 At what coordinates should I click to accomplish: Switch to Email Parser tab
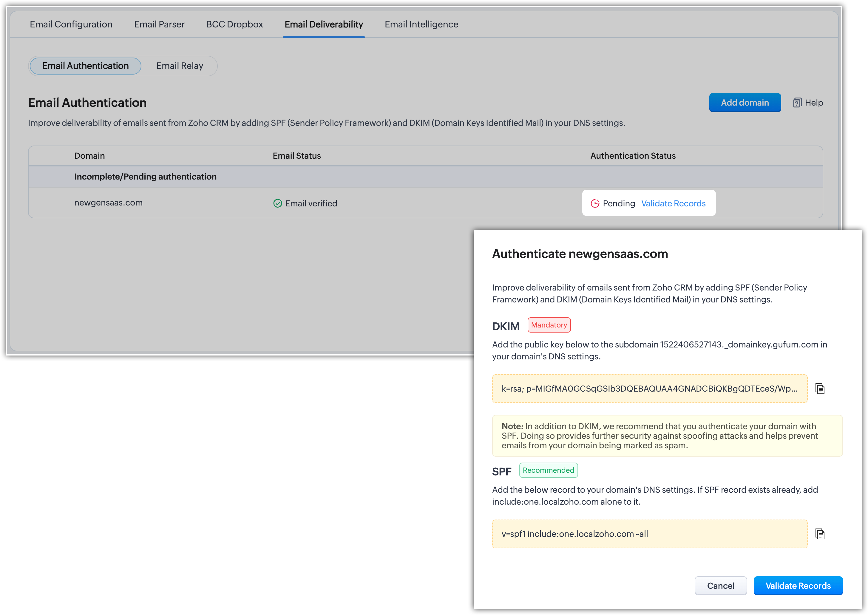[159, 24]
